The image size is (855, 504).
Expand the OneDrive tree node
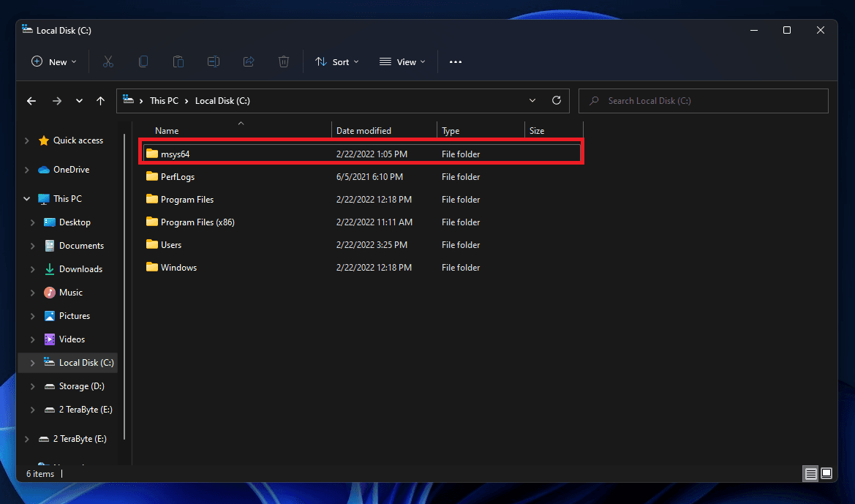click(27, 170)
